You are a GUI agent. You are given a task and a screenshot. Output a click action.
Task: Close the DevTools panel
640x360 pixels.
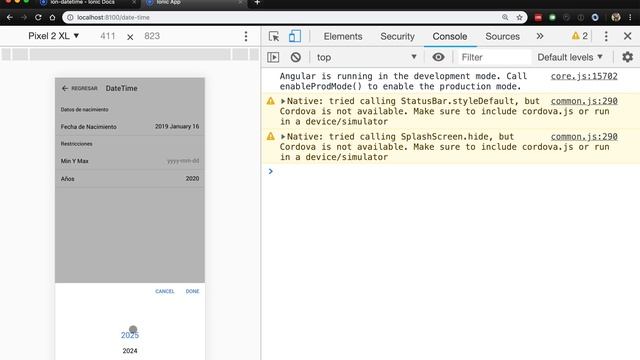click(x=628, y=36)
